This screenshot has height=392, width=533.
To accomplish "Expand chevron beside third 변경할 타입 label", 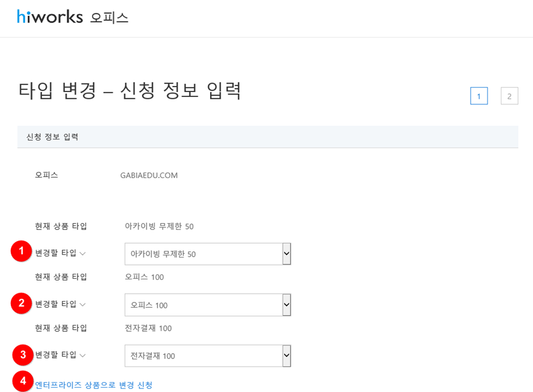I will [82, 356].
